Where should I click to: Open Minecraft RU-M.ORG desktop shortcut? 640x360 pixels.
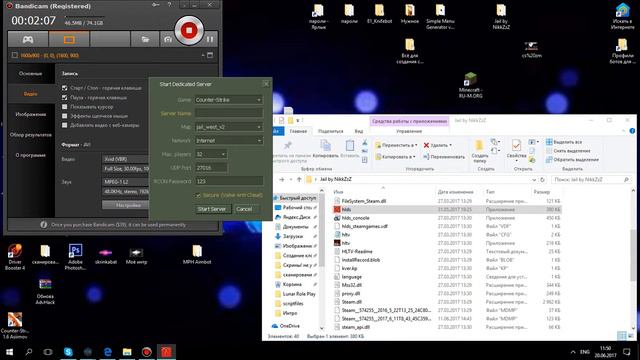(x=470, y=86)
